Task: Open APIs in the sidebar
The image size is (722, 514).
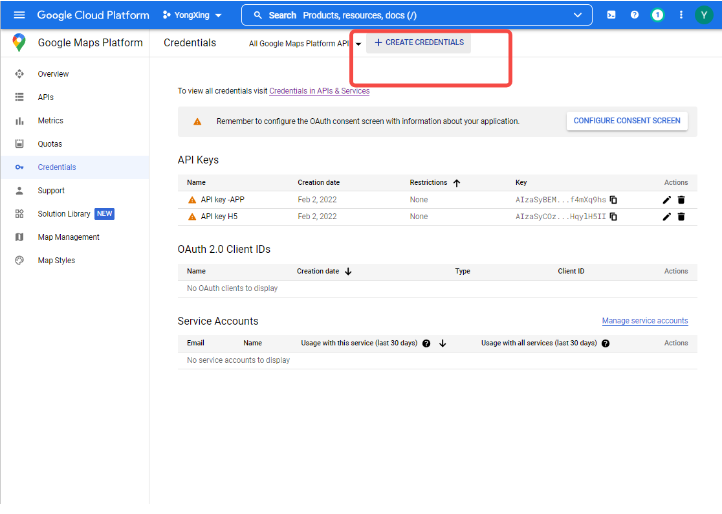Action: (46, 97)
